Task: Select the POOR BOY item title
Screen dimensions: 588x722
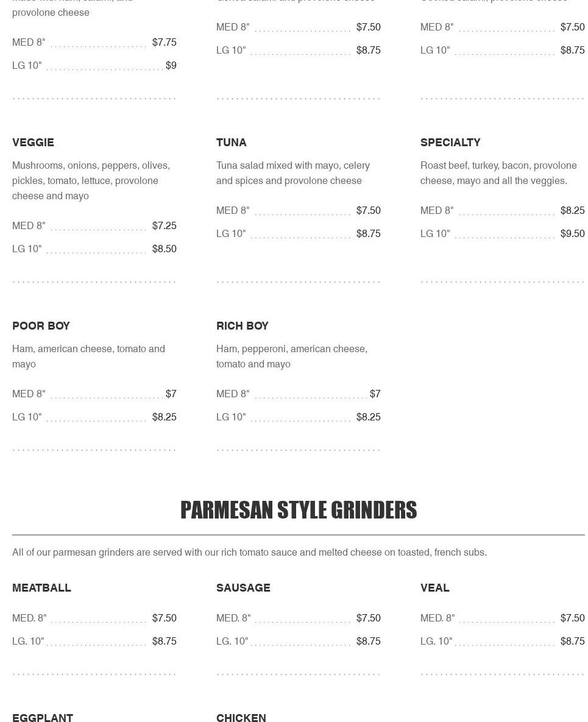Action: tap(41, 325)
